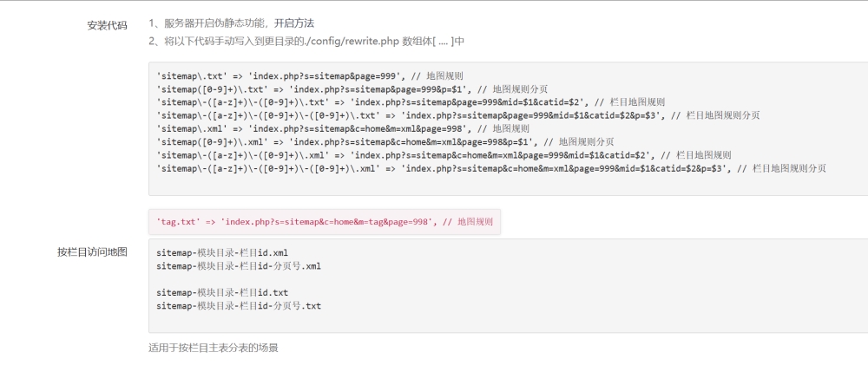This screenshot has width=868, height=372.
Task: Click blank space below the rewrite rules code
Action: point(498,186)
